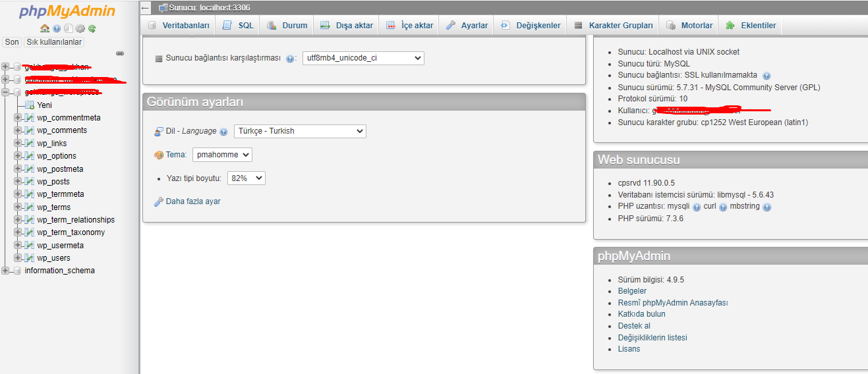This screenshot has height=374, width=868.
Task: Open the Dışa aktar tab
Action: (x=346, y=26)
